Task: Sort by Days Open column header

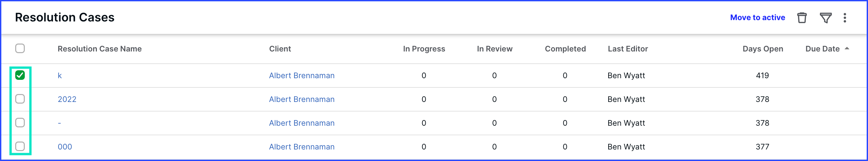Action: click(763, 49)
